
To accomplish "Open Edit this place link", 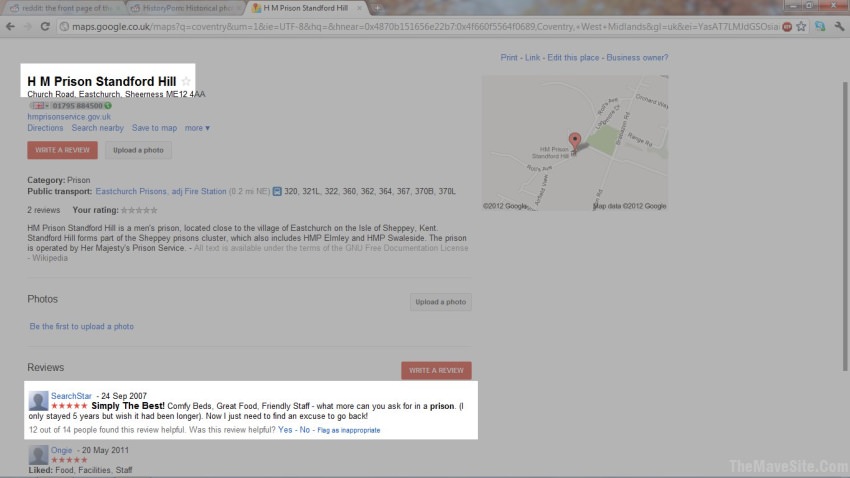I will [573, 57].
